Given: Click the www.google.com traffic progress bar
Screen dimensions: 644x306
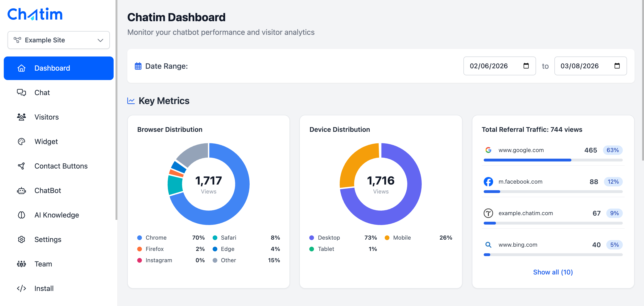Looking at the screenshot, I should coord(553,160).
